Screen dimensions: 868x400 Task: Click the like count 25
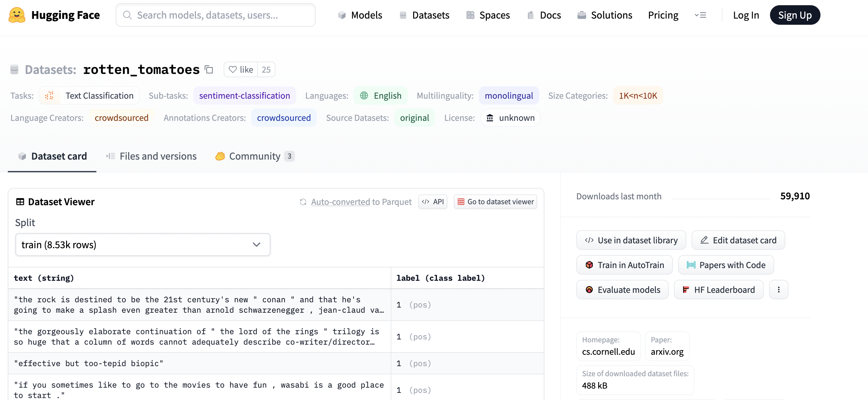(x=266, y=69)
